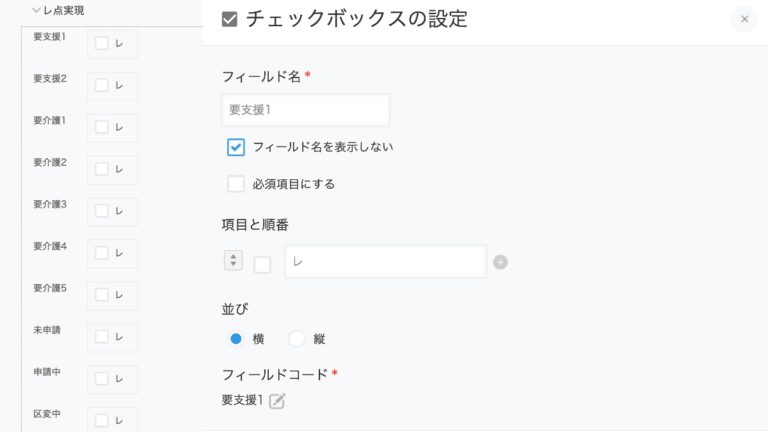Tick the checkbox in the 要介護5 row
768x432 pixels.
[x=102, y=295]
